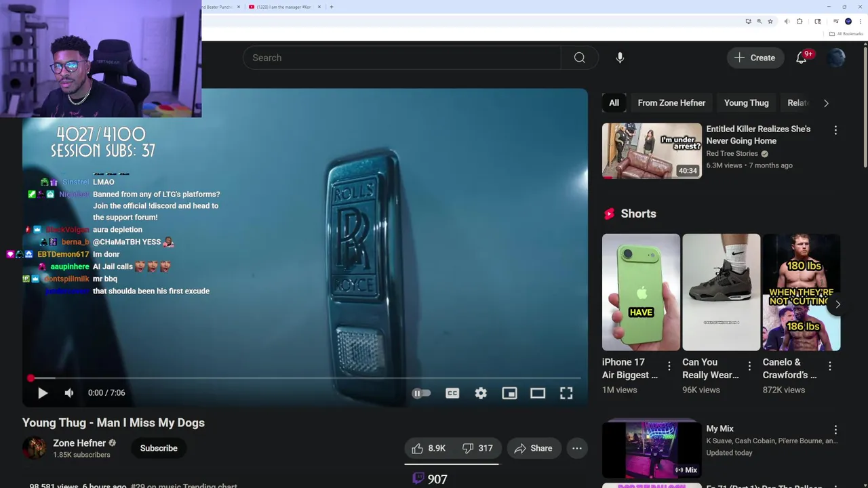Click the Twitch viewer count icon
Viewport: 868px width, 488px height.
(418, 479)
